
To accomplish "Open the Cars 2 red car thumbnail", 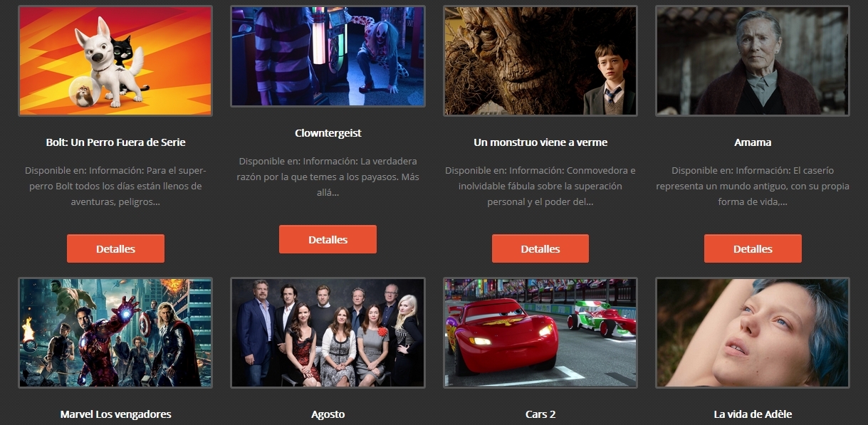I will tap(540, 332).
